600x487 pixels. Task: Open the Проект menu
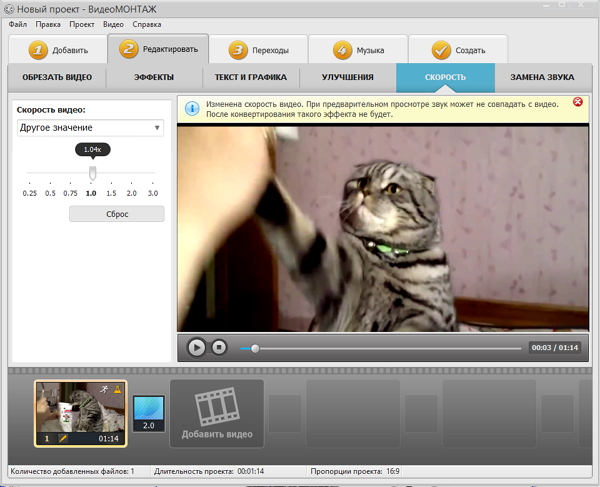tap(82, 24)
